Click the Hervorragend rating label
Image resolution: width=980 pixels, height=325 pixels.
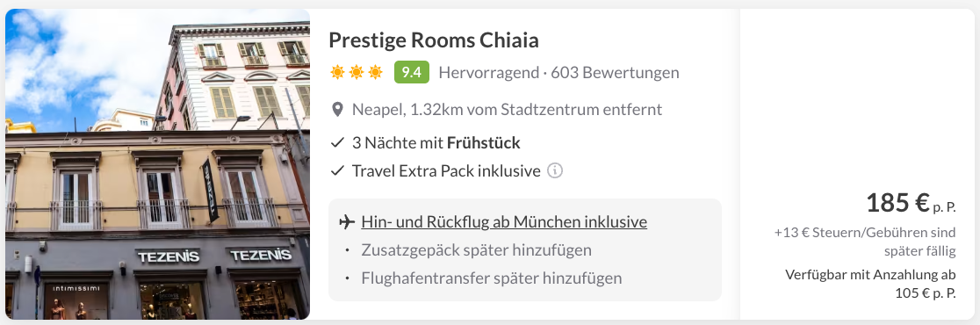pos(489,73)
